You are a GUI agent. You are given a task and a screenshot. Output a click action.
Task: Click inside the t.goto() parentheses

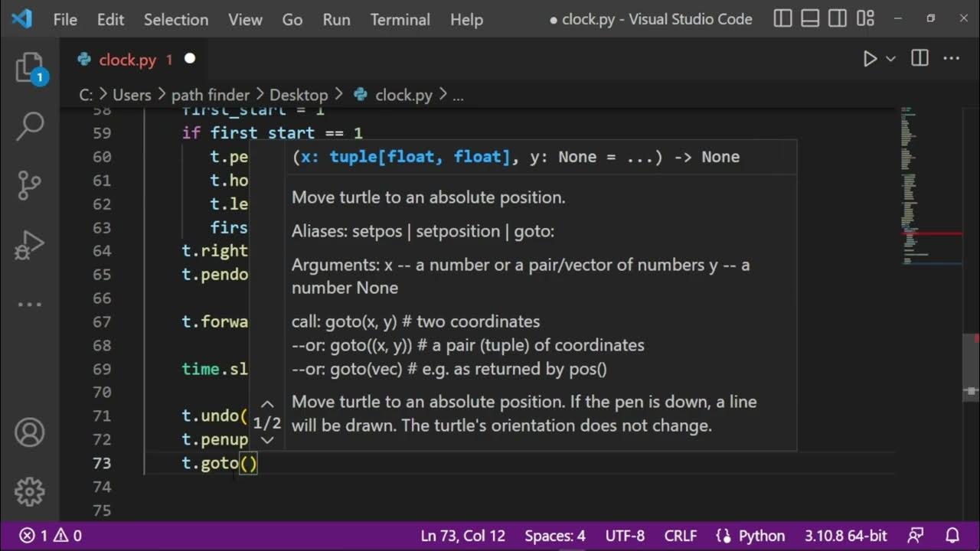[x=249, y=463]
